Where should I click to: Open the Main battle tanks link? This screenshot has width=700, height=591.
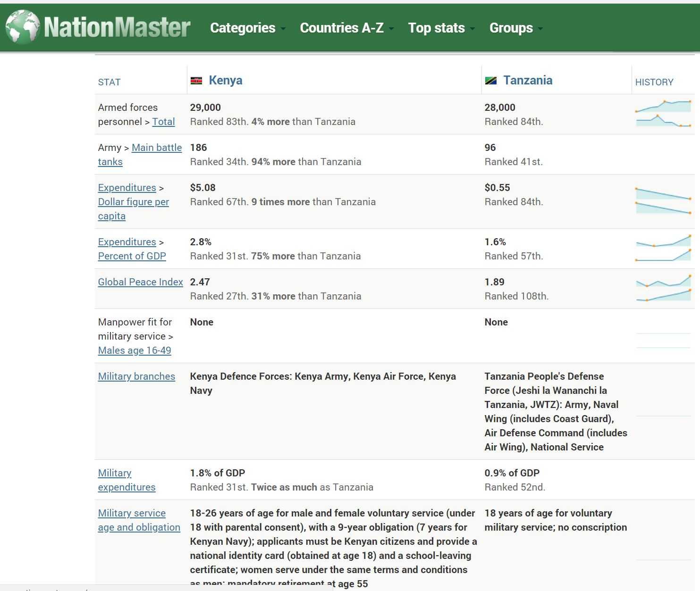pyautogui.click(x=140, y=155)
